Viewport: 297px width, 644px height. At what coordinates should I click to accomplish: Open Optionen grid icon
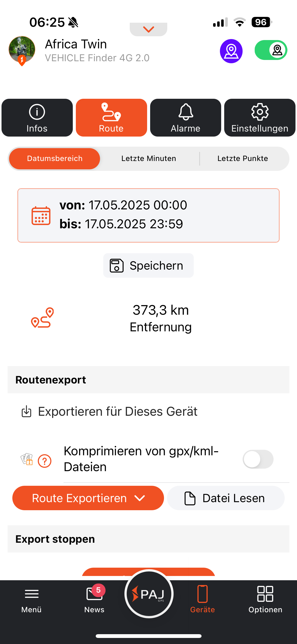[x=265, y=594]
